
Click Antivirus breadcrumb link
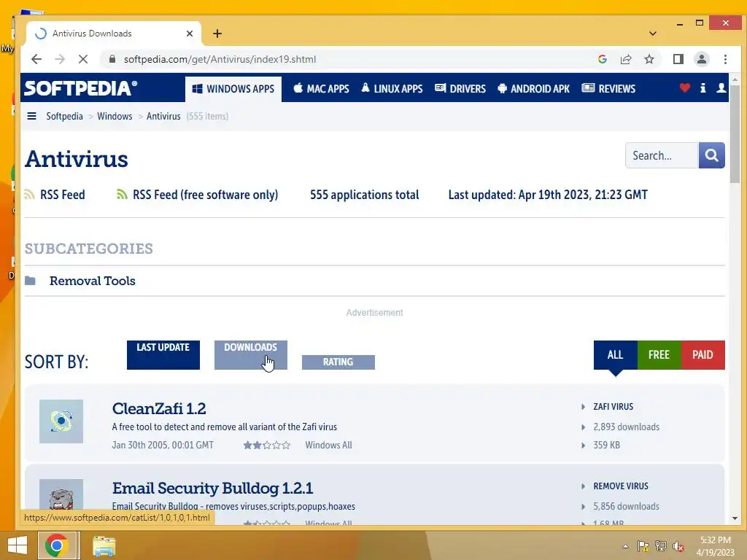click(x=163, y=116)
